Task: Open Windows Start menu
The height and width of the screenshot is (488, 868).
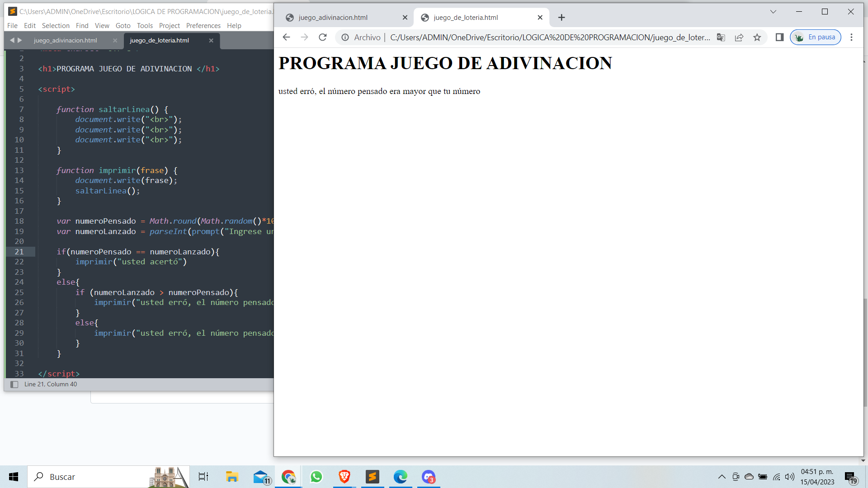Action: 14,477
